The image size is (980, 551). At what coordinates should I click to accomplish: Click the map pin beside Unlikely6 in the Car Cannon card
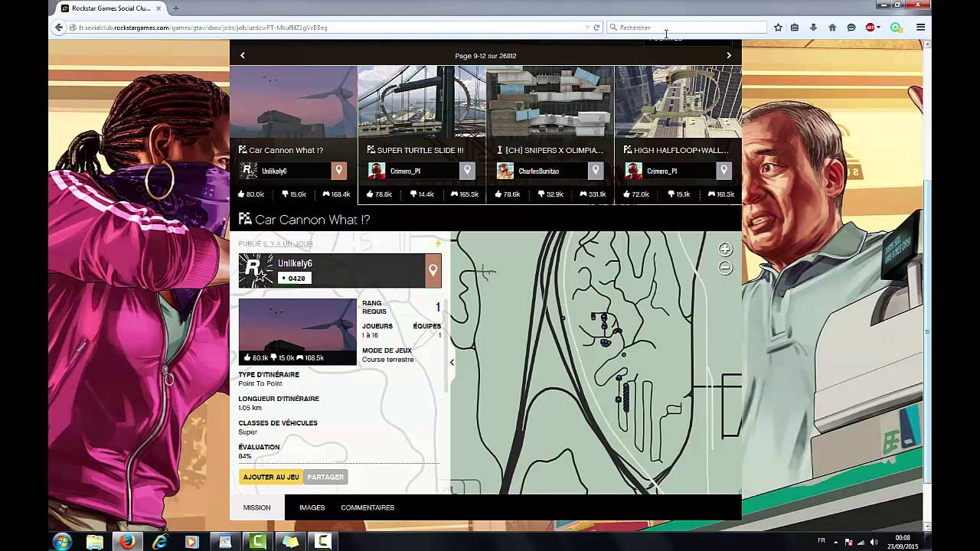[338, 171]
